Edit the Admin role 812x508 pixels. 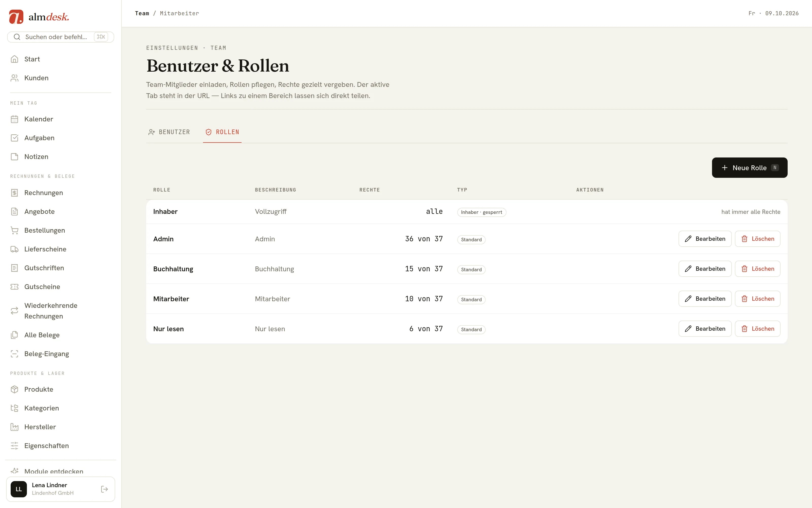pos(705,239)
